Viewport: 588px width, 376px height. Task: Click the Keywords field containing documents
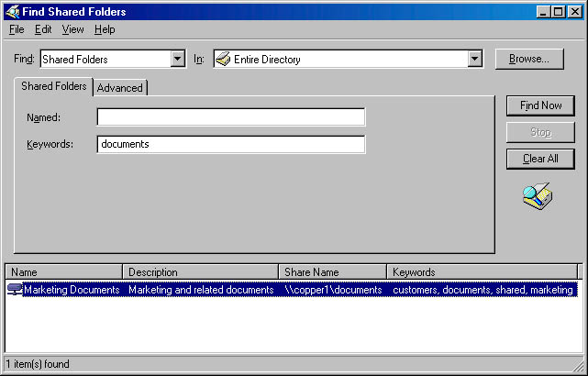click(230, 145)
